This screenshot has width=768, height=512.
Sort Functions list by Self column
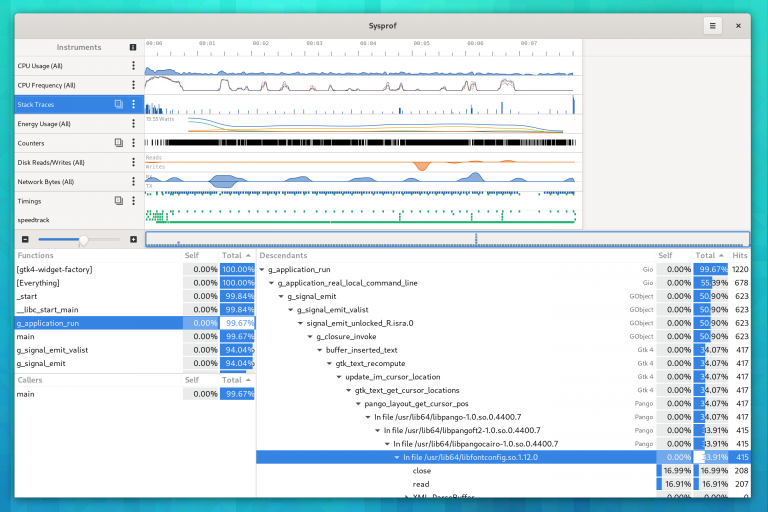click(x=191, y=256)
